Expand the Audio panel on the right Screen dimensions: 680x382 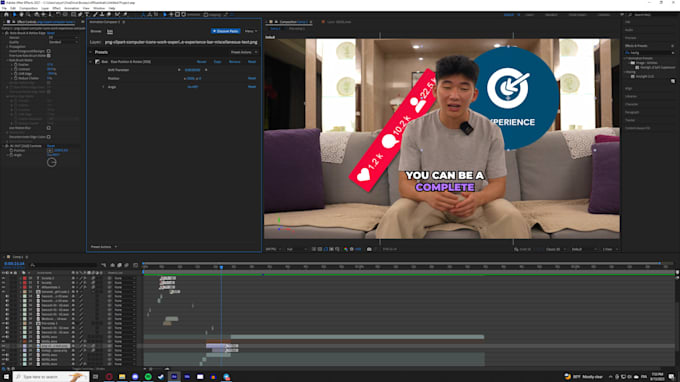point(629,30)
